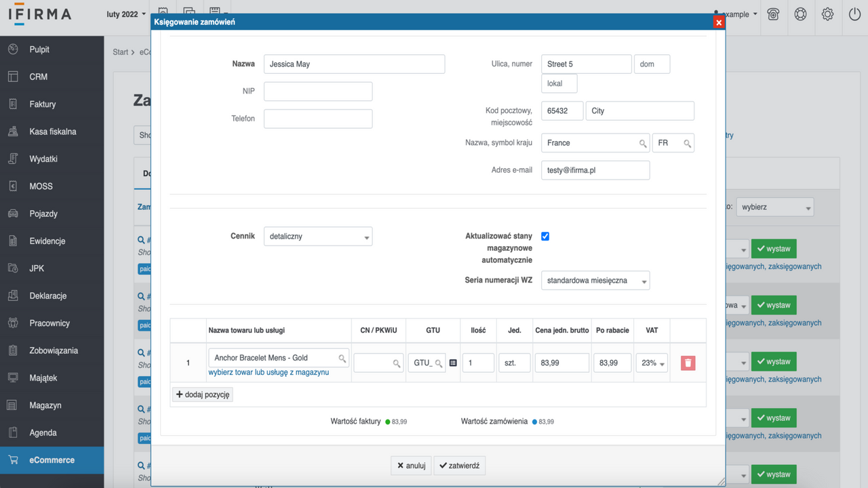
Task: Select Pulpit from the sidebar
Action: [x=39, y=49]
